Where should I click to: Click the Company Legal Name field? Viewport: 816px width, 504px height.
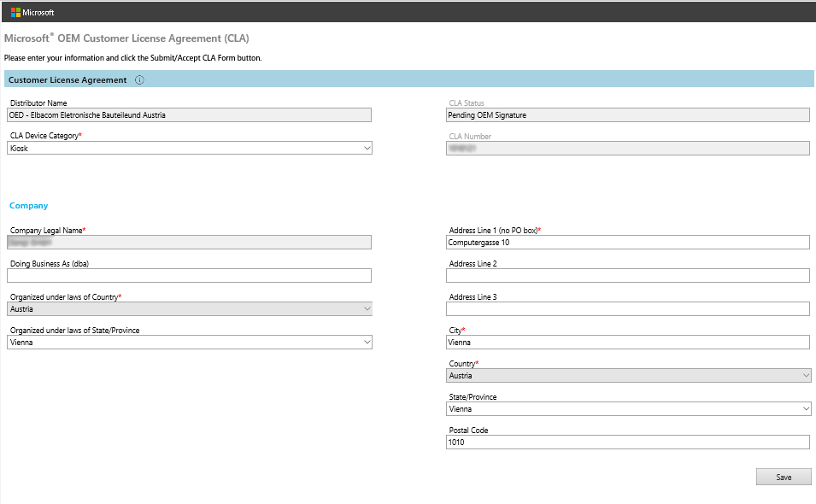coord(189,242)
